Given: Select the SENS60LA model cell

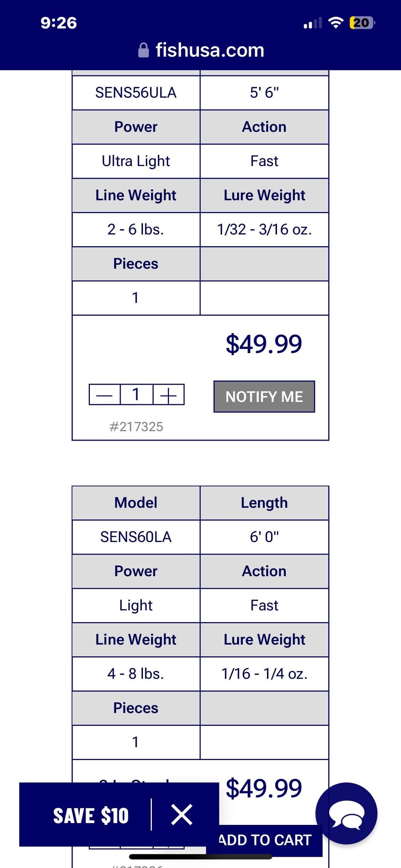Looking at the screenshot, I should pyautogui.click(x=136, y=537).
